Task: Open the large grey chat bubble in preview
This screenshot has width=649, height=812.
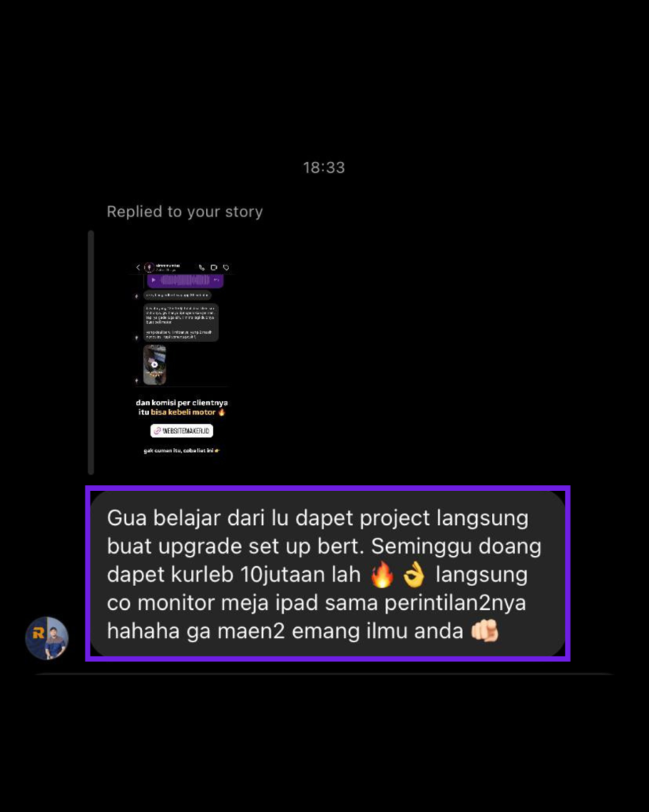Action: tap(181, 322)
